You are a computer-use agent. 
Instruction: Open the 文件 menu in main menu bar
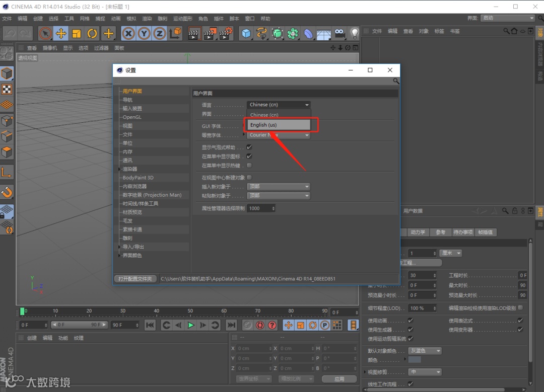[x=7, y=19]
